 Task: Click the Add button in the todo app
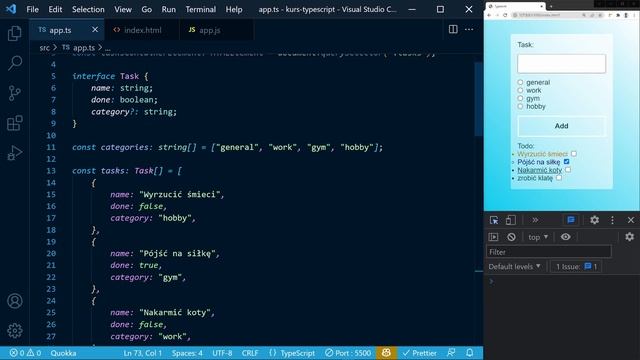[561, 126]
